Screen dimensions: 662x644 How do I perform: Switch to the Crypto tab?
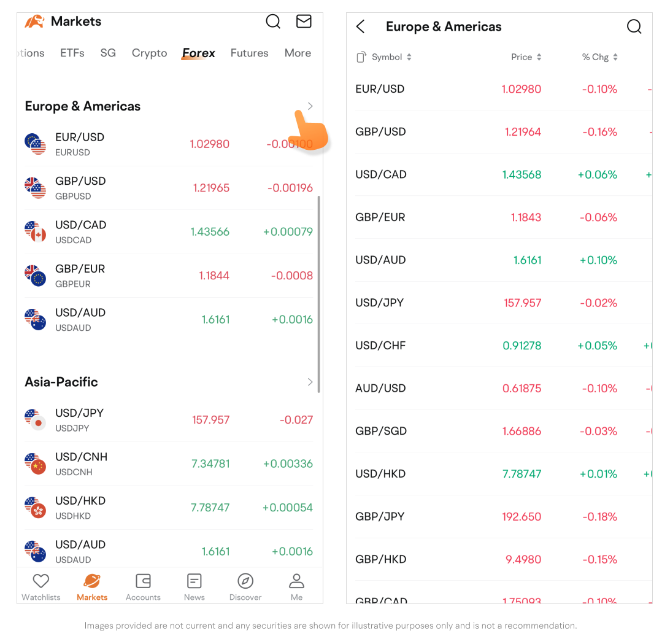(x=149, y=53)
